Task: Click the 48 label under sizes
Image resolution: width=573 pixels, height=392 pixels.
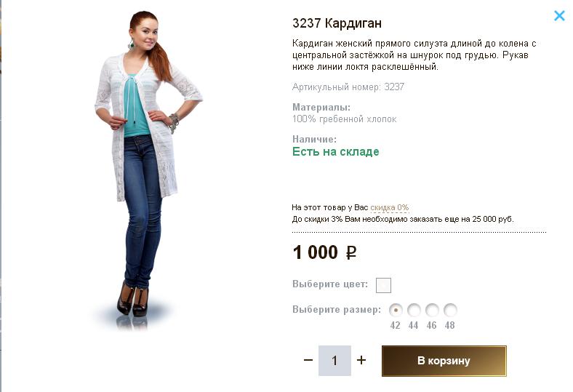Action: (x=450, y=326)
